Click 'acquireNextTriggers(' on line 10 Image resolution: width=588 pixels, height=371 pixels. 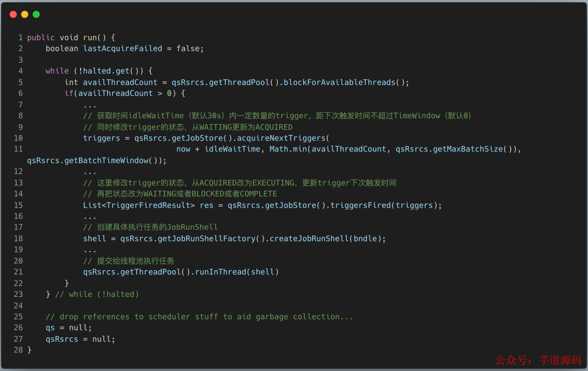pos(283,138)
